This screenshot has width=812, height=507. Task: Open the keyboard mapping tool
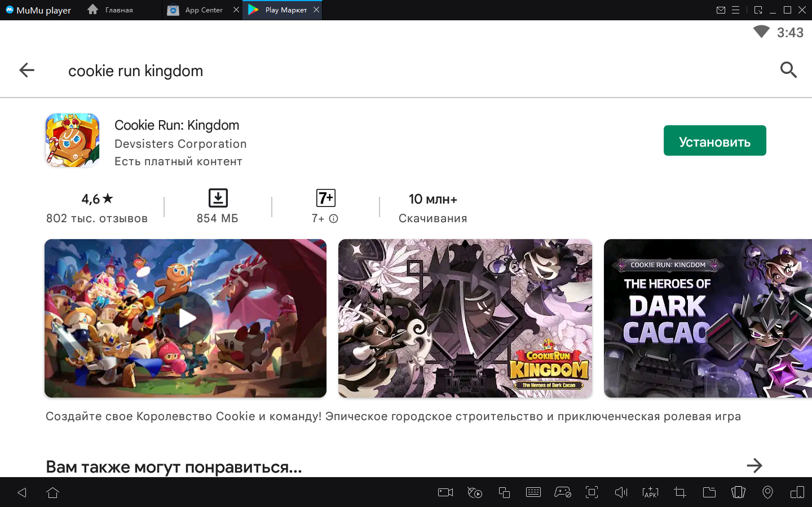pyautogui.click(x=533, y=492)
